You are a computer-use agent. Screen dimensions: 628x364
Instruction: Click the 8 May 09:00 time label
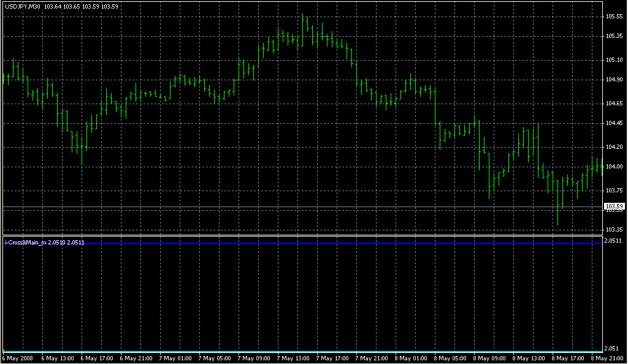tap(489, 359)
